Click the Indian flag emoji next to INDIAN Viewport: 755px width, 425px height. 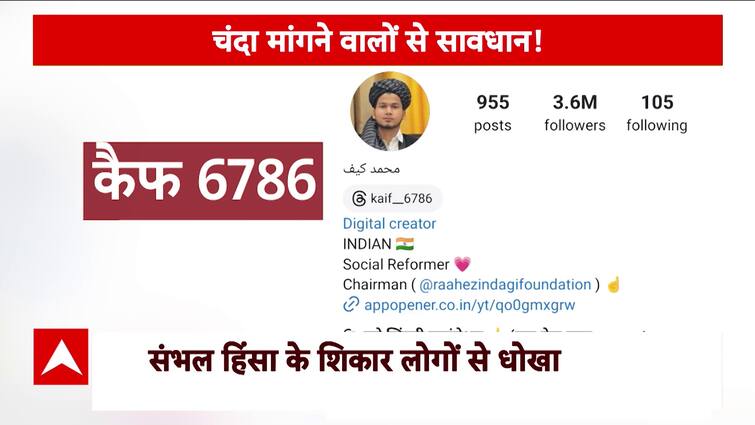pyautogui.click(x=404, y=244)
